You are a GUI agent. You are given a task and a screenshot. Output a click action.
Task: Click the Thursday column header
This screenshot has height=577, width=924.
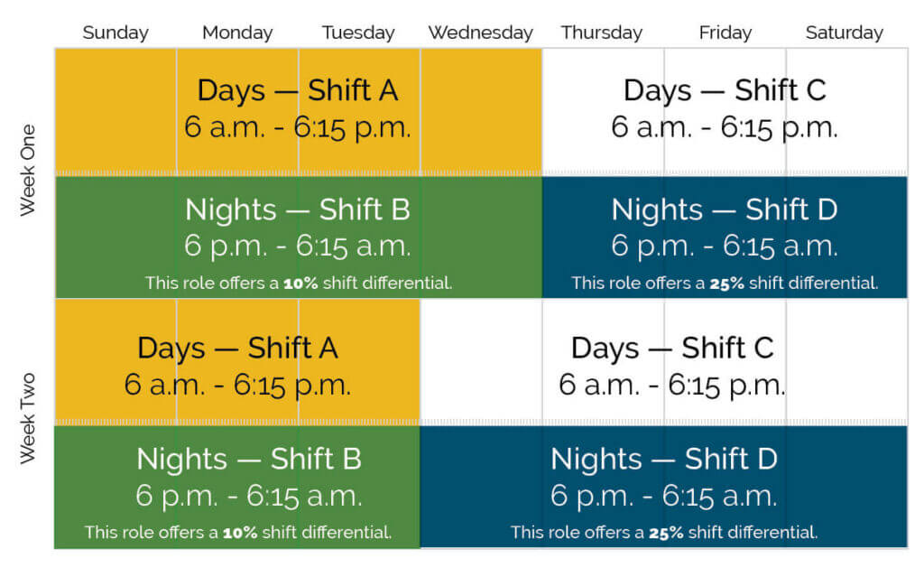[602, 33]
